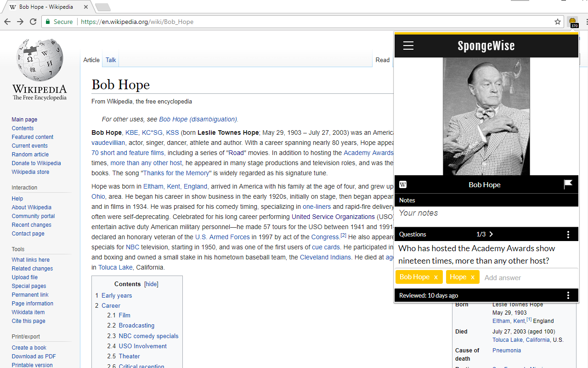Collapse the Contents box with hide
The height and width of the screenshot is (368, 588).
[x=151, y=284]
